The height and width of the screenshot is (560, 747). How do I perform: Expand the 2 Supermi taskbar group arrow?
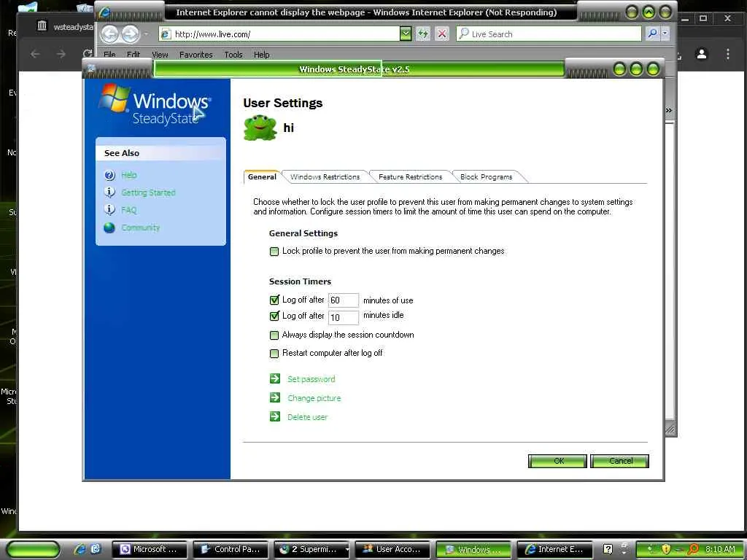pyautogui.click(x=347, y=550)
